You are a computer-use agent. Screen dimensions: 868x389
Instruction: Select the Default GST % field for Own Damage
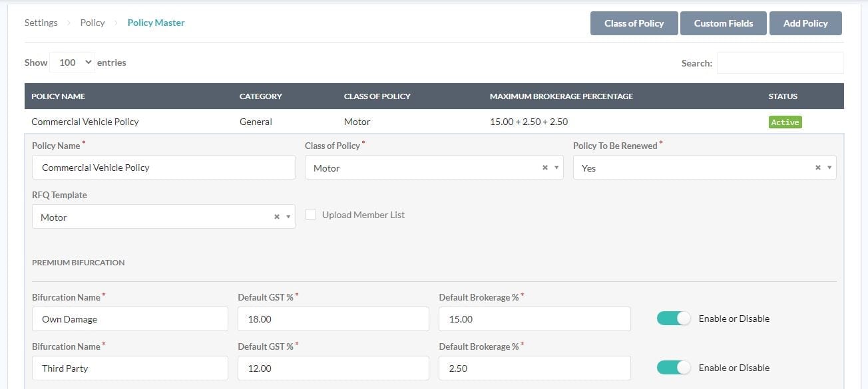pos(333,319)
